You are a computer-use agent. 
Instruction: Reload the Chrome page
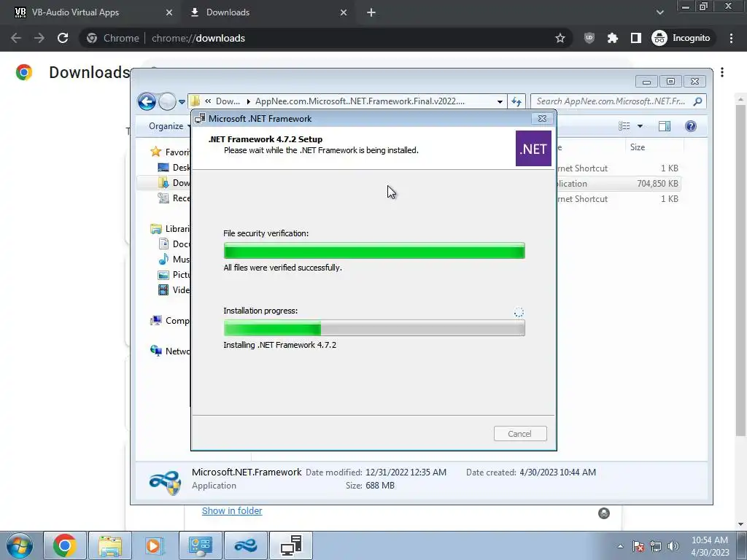tap(63, 38)
